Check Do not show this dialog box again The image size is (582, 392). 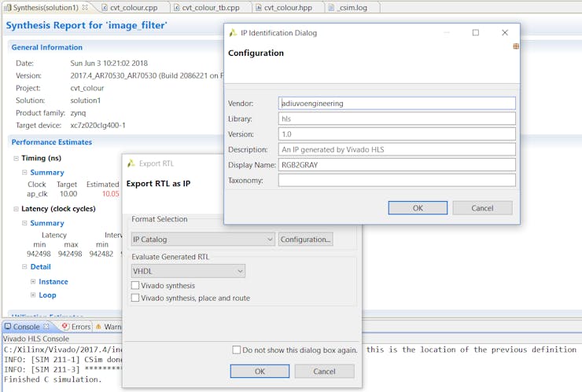point(237,350)
